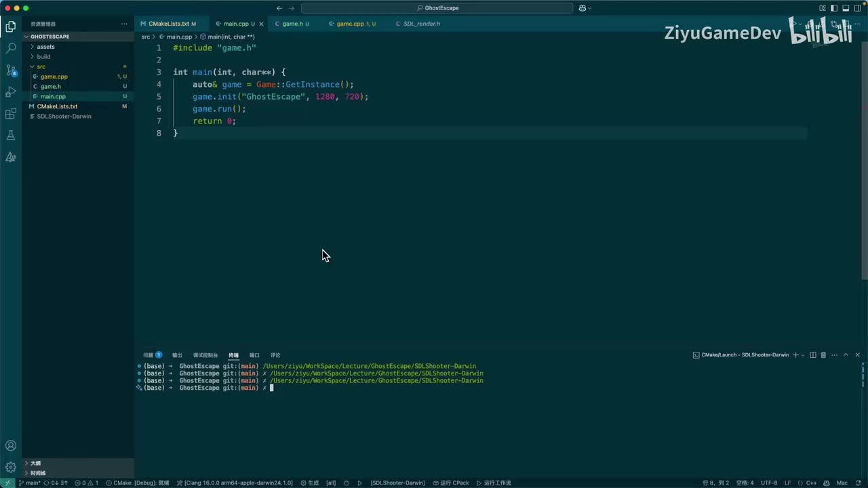Launch CMake debug with the bug status icon
Screen dimensions: 868x488
(x=347, y=483)
